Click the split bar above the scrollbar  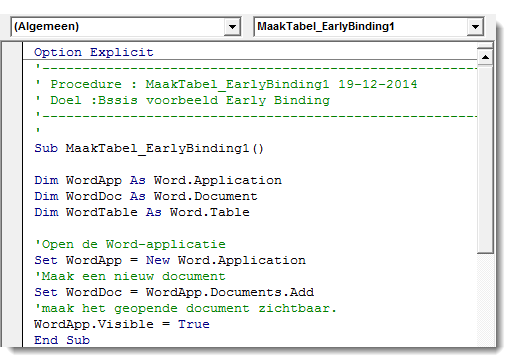click(485, 46)
